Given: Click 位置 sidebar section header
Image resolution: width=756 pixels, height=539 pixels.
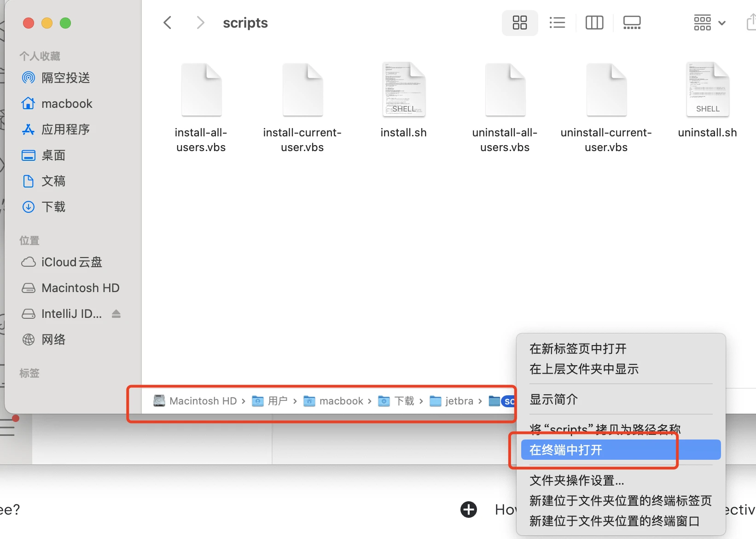Looking at the screenshot, I should [29, 240].
